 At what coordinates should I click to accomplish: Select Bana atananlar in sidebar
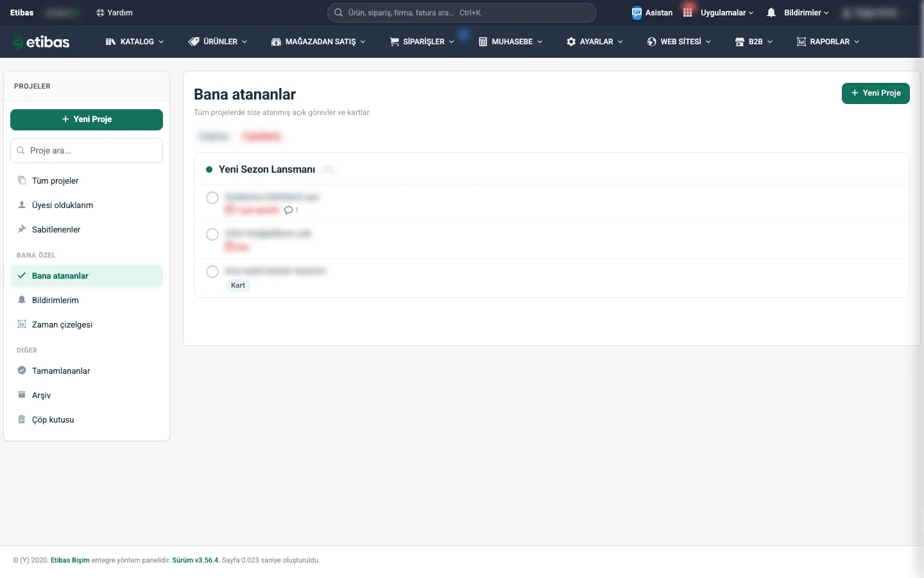(87, 276)
